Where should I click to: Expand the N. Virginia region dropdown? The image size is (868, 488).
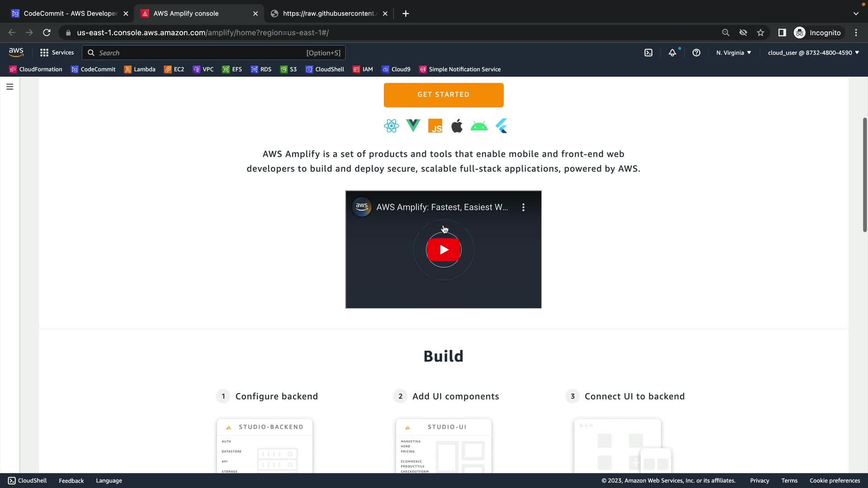[x=733, y=53]
